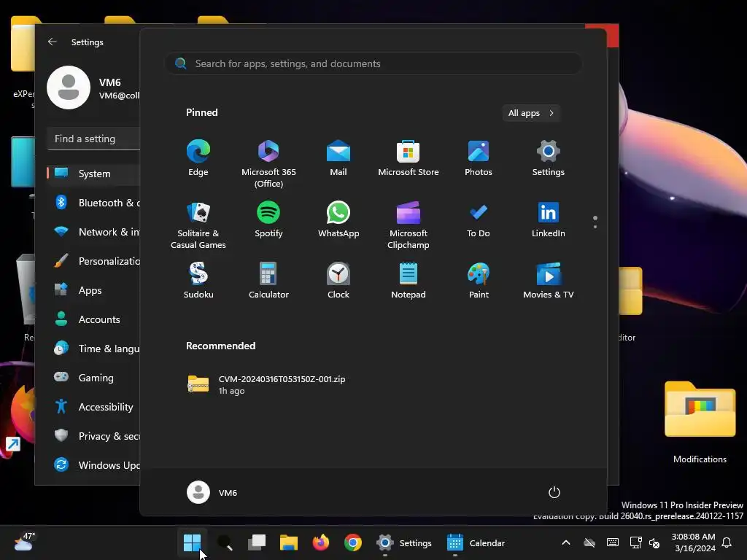Expand the hidden system tray icons
The image size is (747, 560).
click(566, 542)
